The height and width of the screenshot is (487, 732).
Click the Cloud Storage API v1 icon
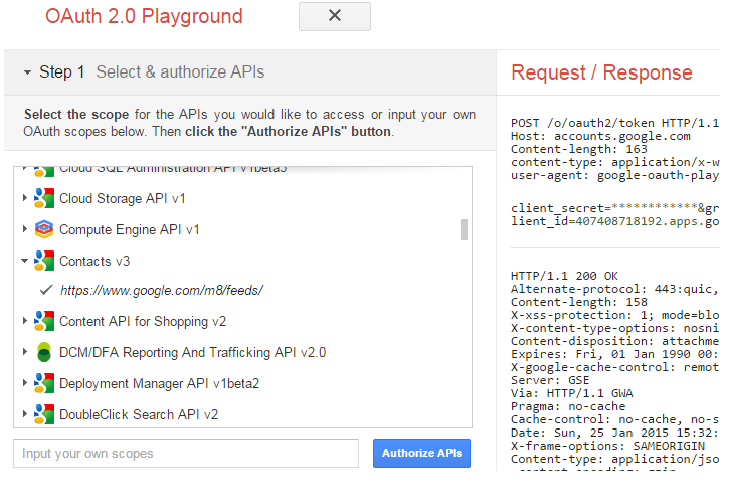43,198
